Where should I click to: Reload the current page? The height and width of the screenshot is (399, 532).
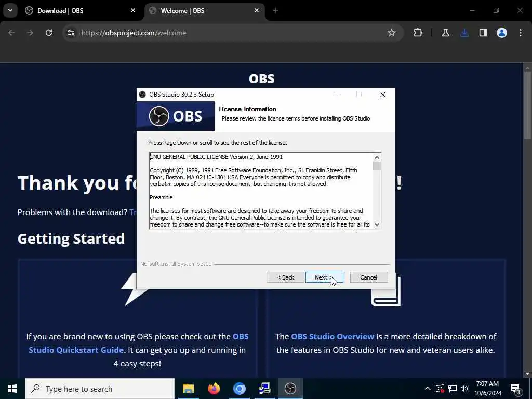click(49, 33)
